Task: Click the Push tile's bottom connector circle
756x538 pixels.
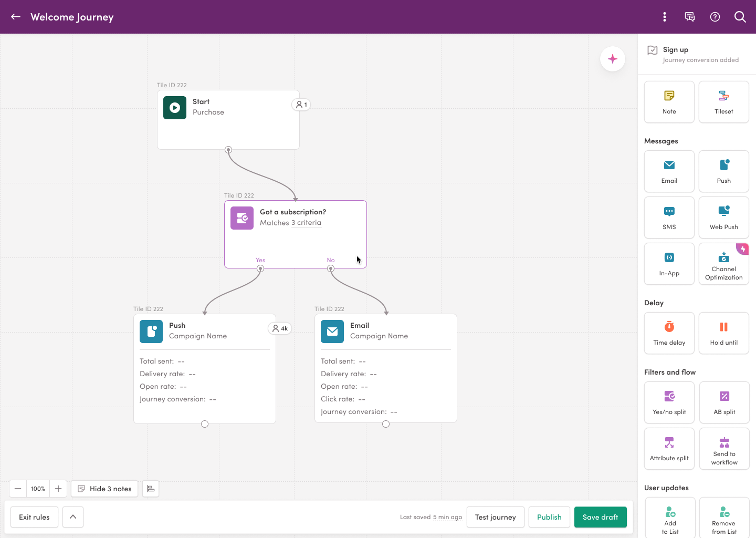Action: click(x=205, y=424)
